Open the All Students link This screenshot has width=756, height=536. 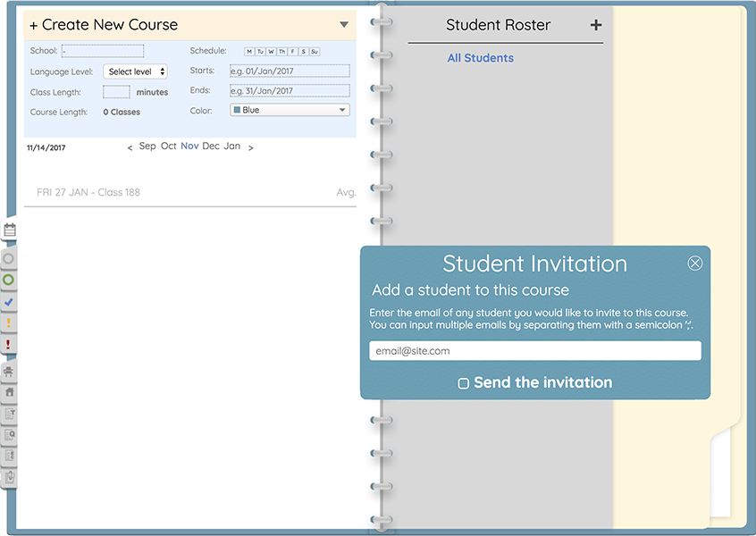point(480,58)
